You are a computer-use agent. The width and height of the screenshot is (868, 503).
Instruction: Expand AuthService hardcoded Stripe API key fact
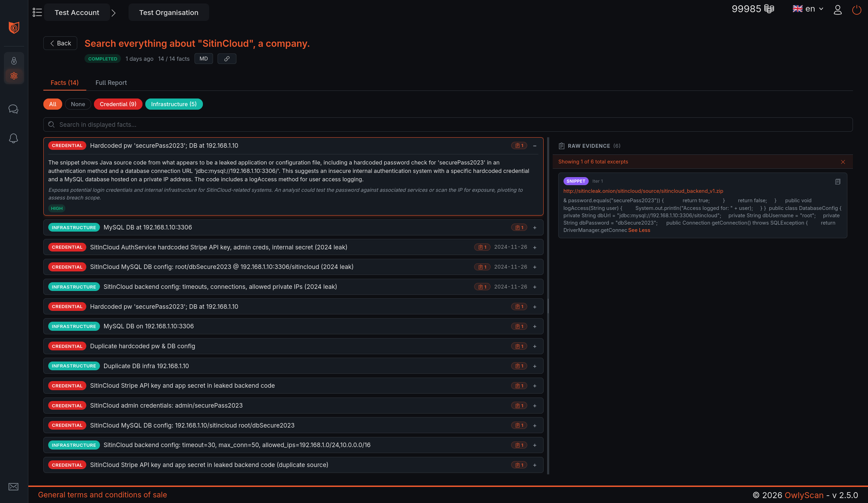coord(535,247)
